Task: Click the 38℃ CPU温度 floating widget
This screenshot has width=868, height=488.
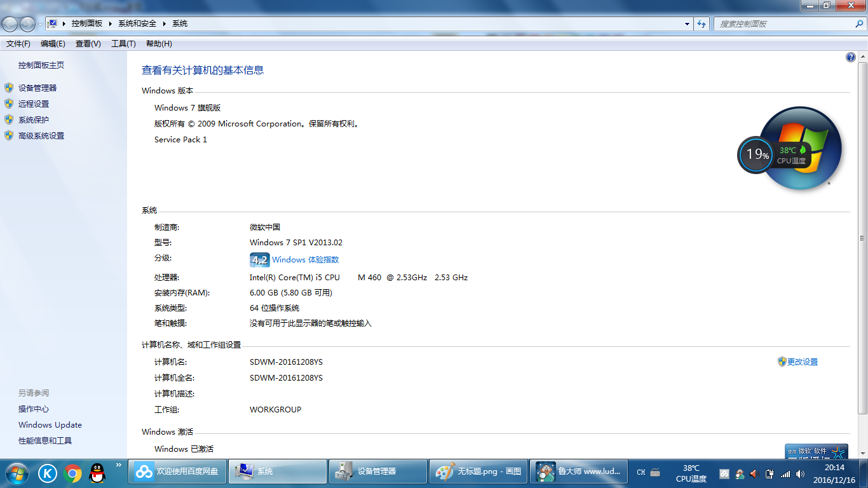Action: 792,155
